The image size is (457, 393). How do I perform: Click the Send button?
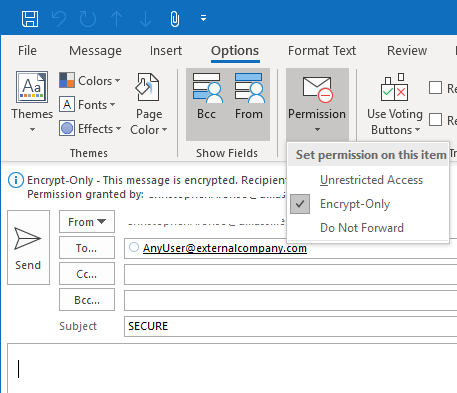(28, 247)
